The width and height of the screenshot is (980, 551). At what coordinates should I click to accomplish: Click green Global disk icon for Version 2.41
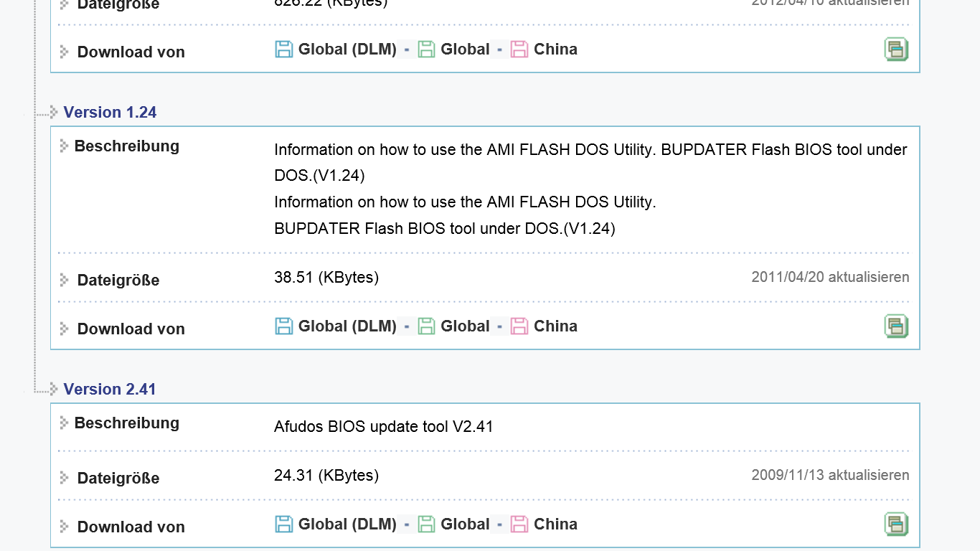click(427, 524)
